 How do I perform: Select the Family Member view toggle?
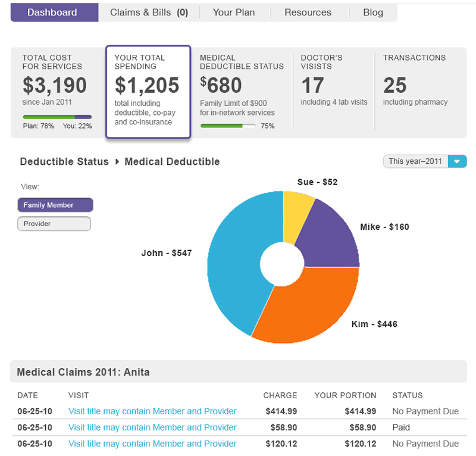click(x=55, y=205)
